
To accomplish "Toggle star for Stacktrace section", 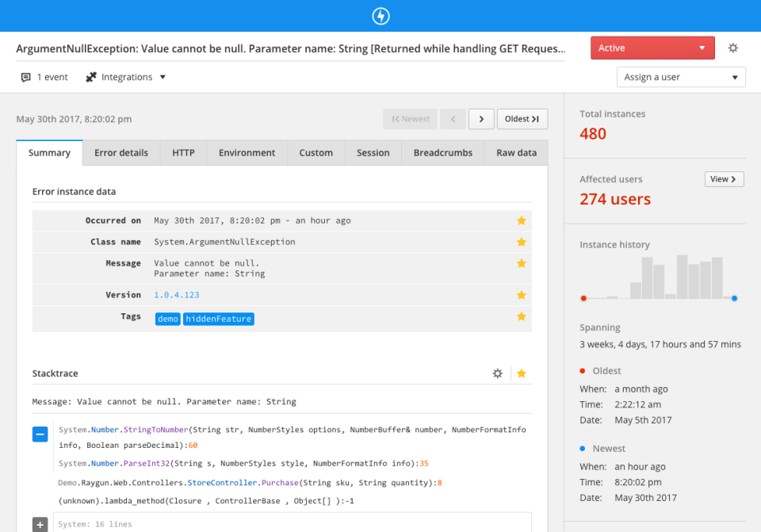I will point(522,373).
